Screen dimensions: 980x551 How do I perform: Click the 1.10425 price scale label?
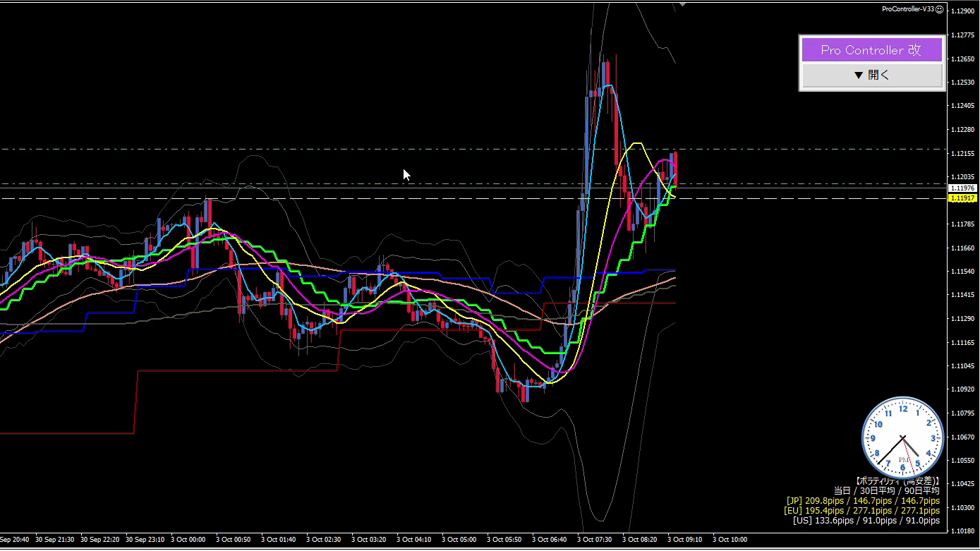click(964, 484)
